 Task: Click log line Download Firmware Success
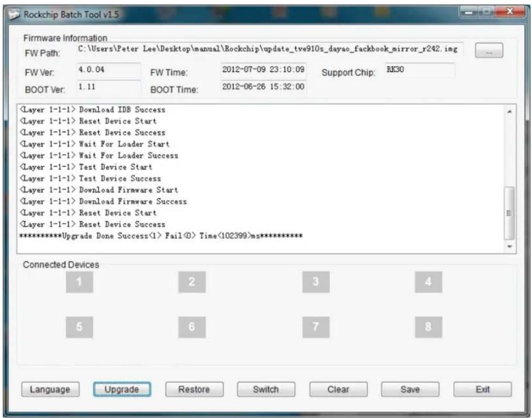[x=103, y=201]
